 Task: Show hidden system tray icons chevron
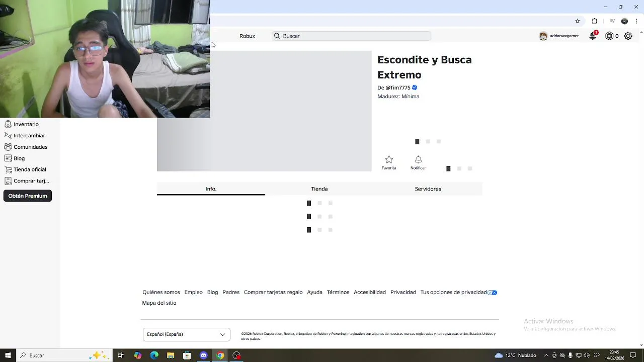546,355
